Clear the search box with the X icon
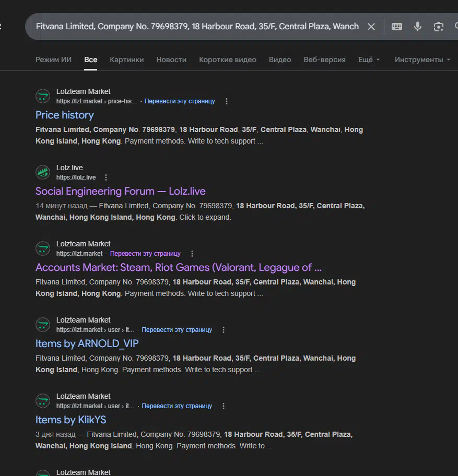458x476 pixels. click(x=371, y=27)
